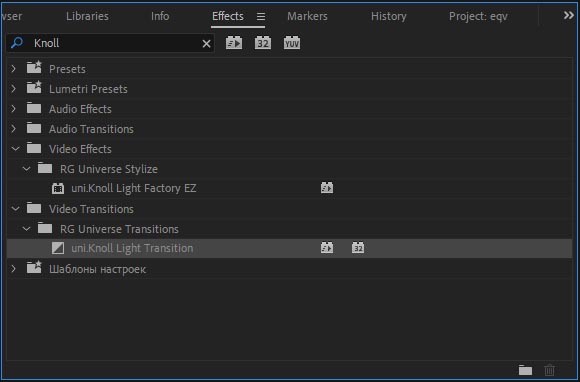Click 32-bit badge on Knoll Light Transition

pyautogui.click(x=358, y=248)
